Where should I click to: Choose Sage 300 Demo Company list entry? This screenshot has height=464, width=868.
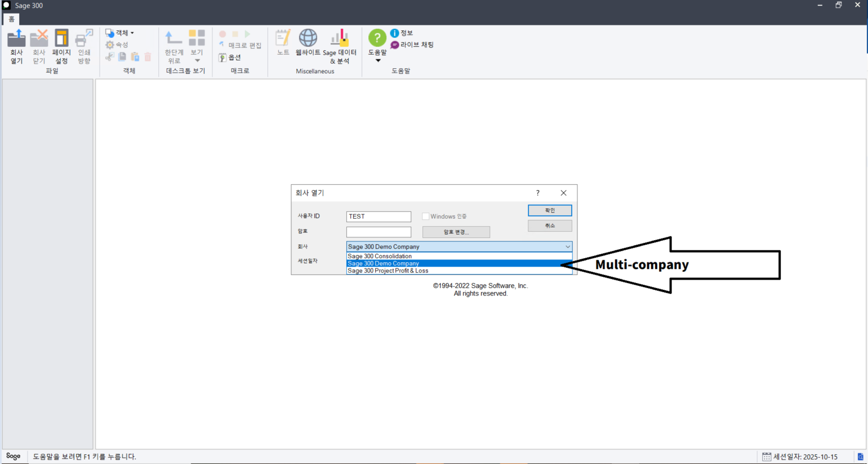pyautogui.click(x=459, y=263)
